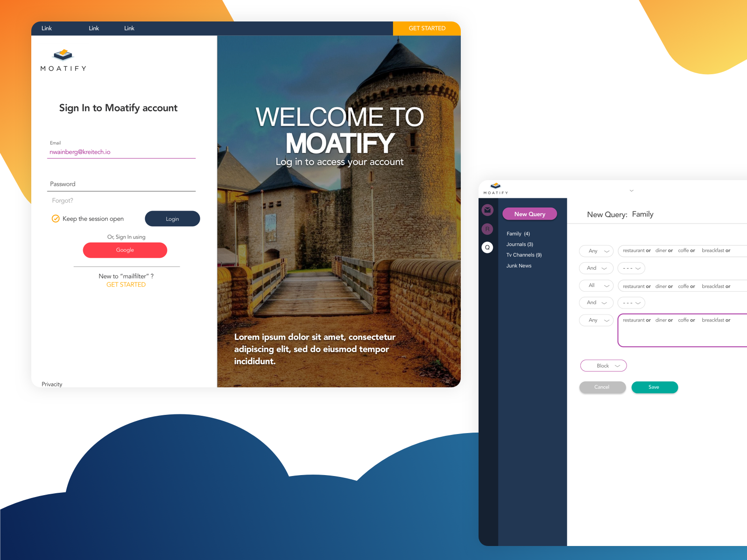
Task: Click the third Link in the top navigation bar
Action: point(129,28)
